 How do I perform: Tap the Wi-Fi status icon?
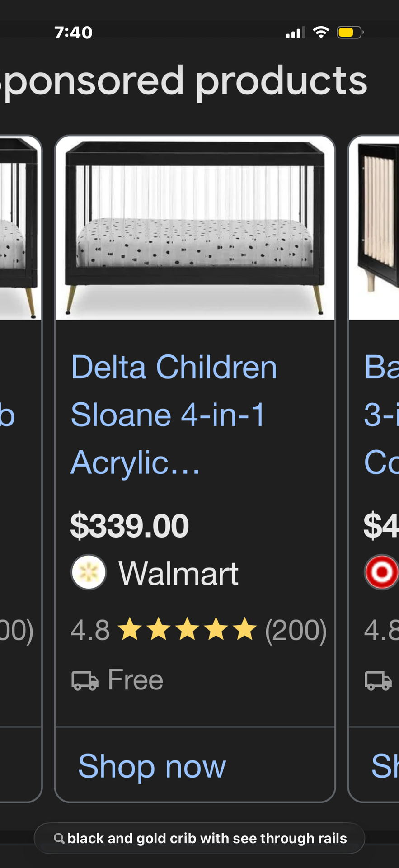(321, 33)
